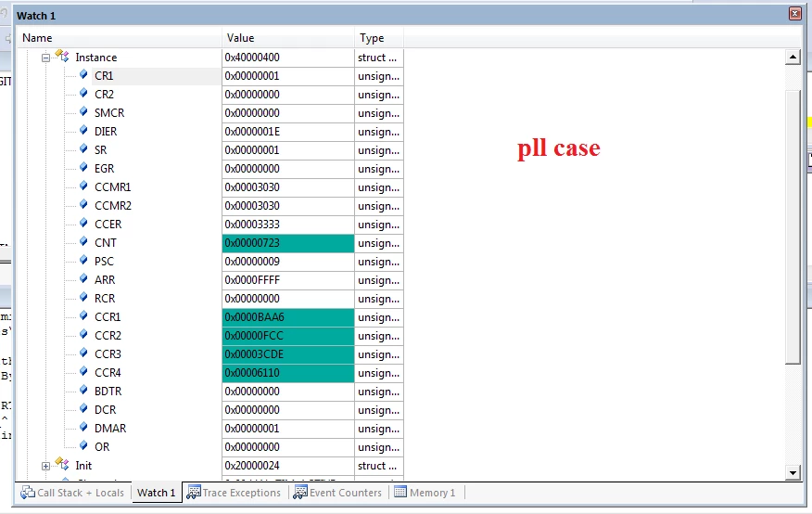Select the CR1 row name
Screen dimensions: 812x514
(104, 76)
